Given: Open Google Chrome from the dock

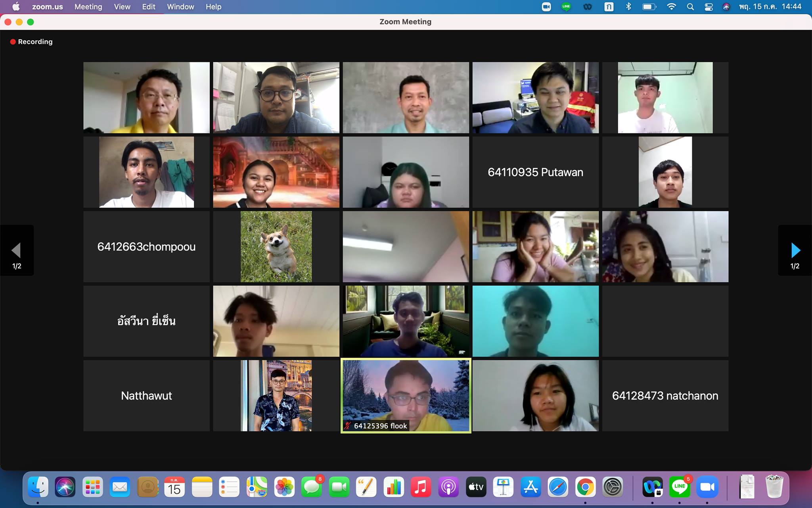Looking at the screenshot, I should (x=585, y=487).
